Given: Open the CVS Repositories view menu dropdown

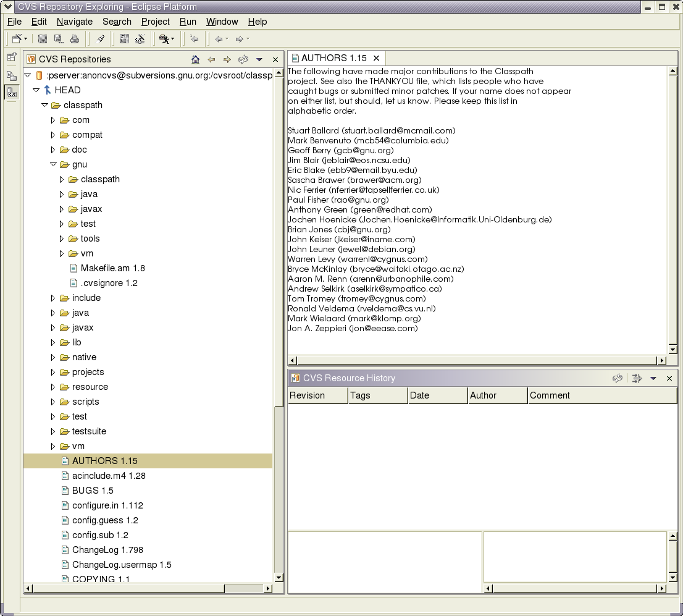Looking at the screenshot, I should [259, 59].
